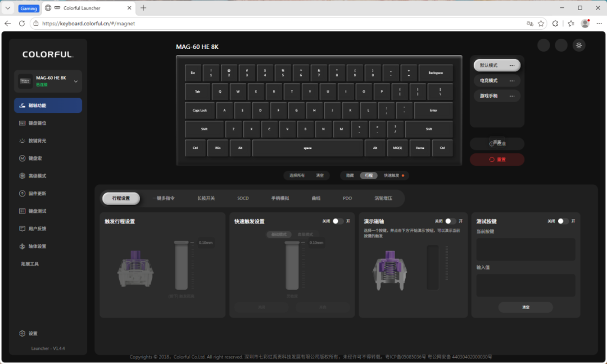Open 默认模式 profile three-dot menu

coord(512,65)
